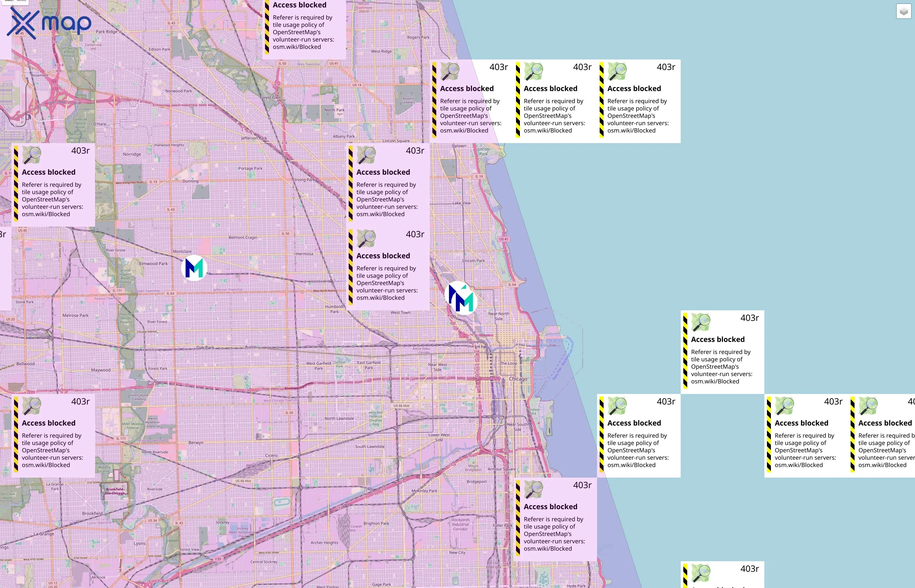Image resolution: width=915 pixels, height=588 pixels.
Task: Click the River Grove label
Action: click(x=115, y=250)
